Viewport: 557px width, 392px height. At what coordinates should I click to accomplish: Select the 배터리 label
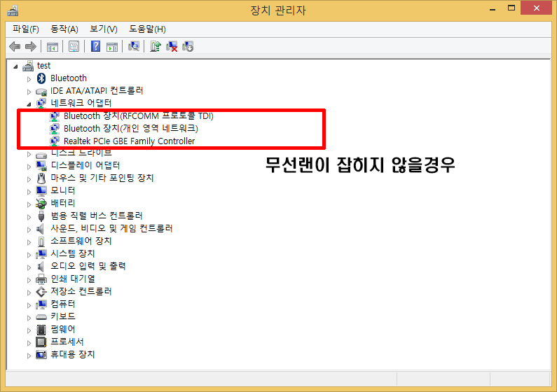(x=63, y=203)
